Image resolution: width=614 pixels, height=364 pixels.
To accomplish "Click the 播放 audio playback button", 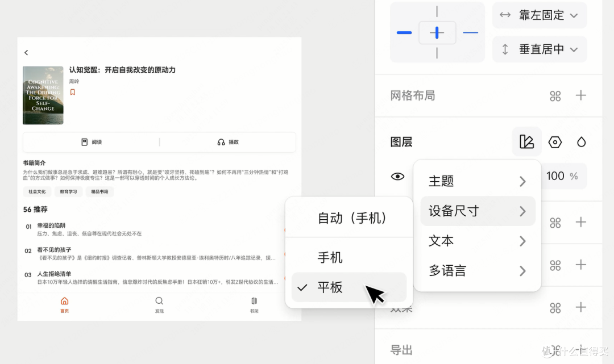I will point(228,142).
